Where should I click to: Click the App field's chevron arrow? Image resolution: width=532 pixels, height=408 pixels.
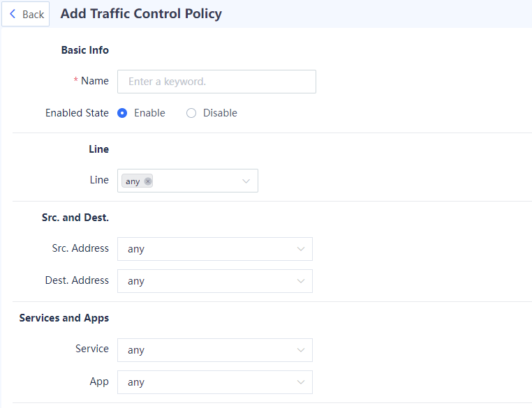point(301,382)
